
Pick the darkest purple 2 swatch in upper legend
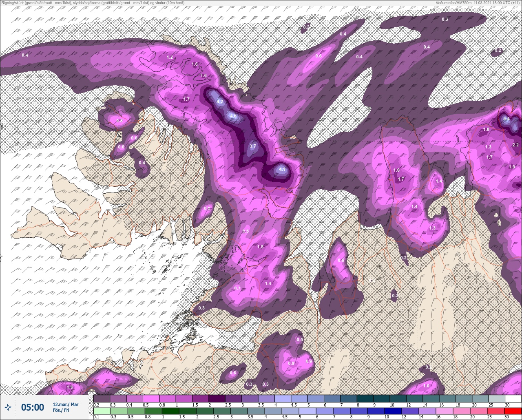coord(217,398)
